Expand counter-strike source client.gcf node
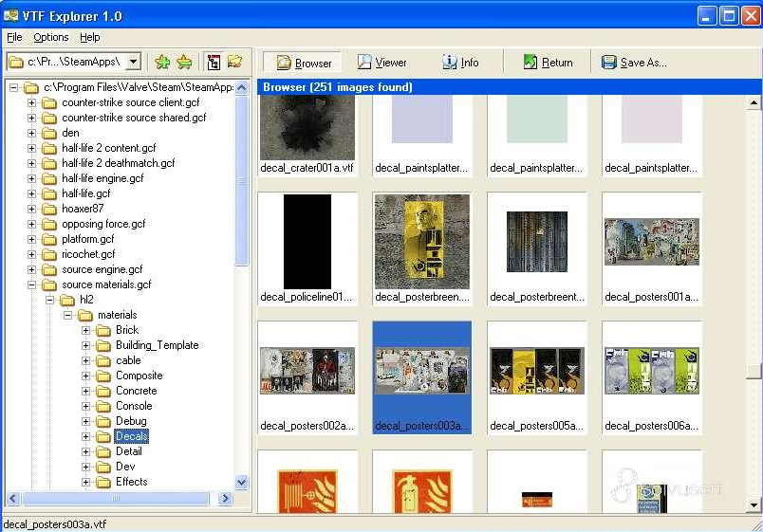The image size is (763, 532). pos(31,102)
